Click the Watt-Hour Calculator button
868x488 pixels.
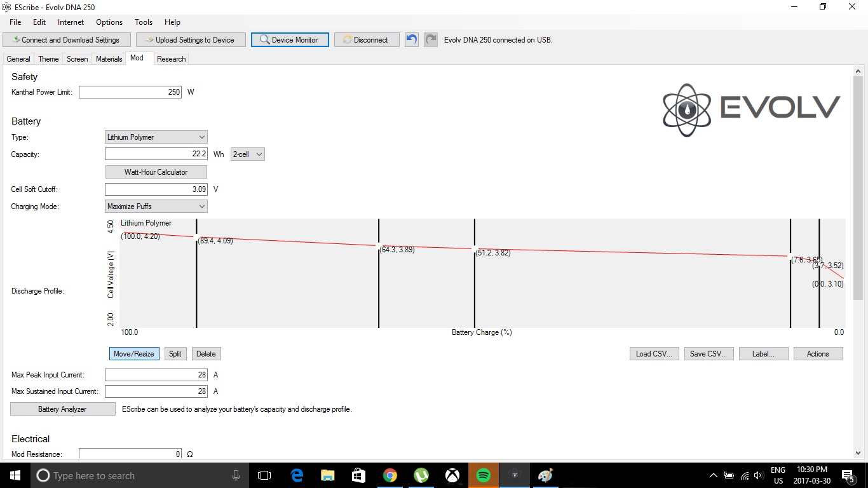click(x=156, y=172)
